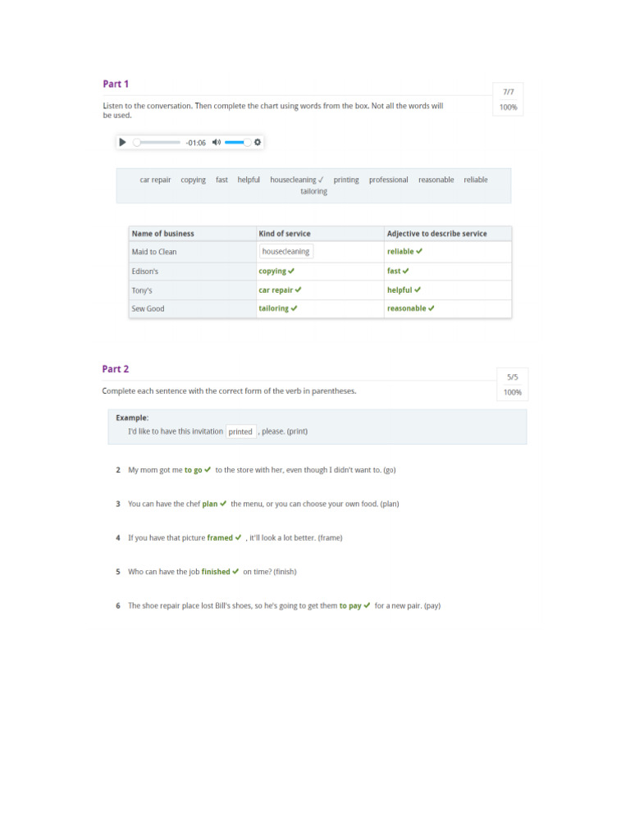
Task: Pick 'printing' in the word box
Action: point(346,180)
